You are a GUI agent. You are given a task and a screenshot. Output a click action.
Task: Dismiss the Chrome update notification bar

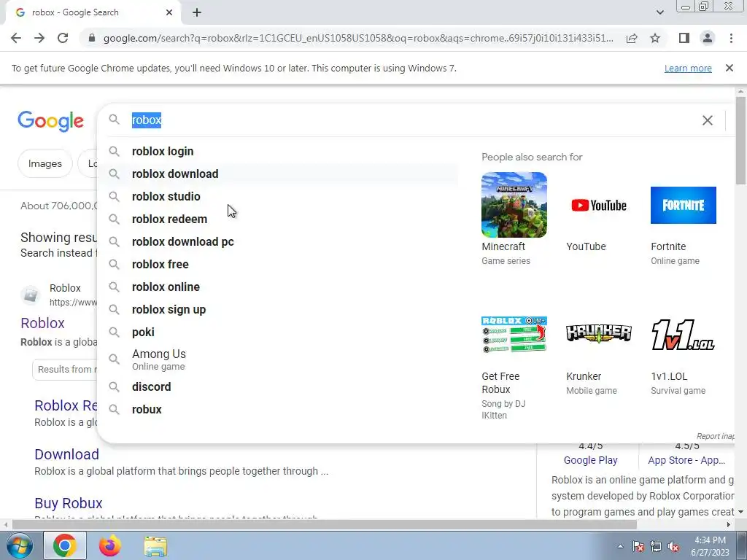click(729, 68)
